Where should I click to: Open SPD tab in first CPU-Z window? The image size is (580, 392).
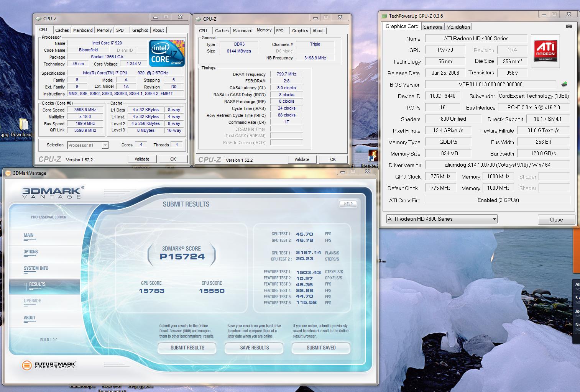click(x=120, y=30)
